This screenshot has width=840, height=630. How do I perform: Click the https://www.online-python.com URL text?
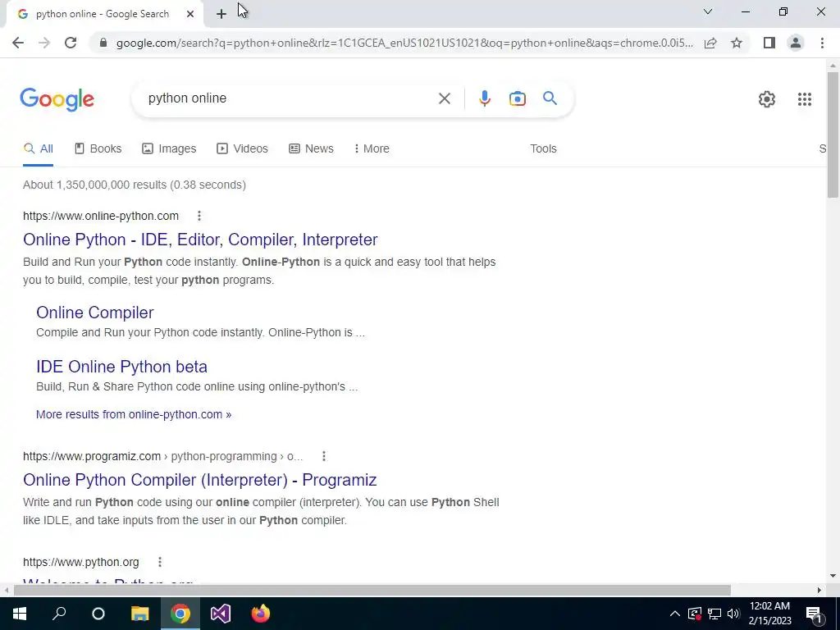(x=101, y=216)
